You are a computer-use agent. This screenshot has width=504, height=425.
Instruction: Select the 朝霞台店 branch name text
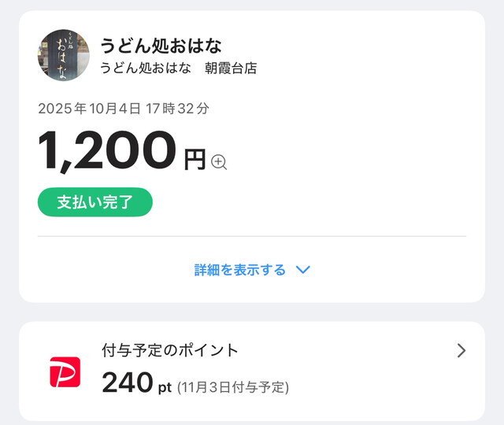230,68
